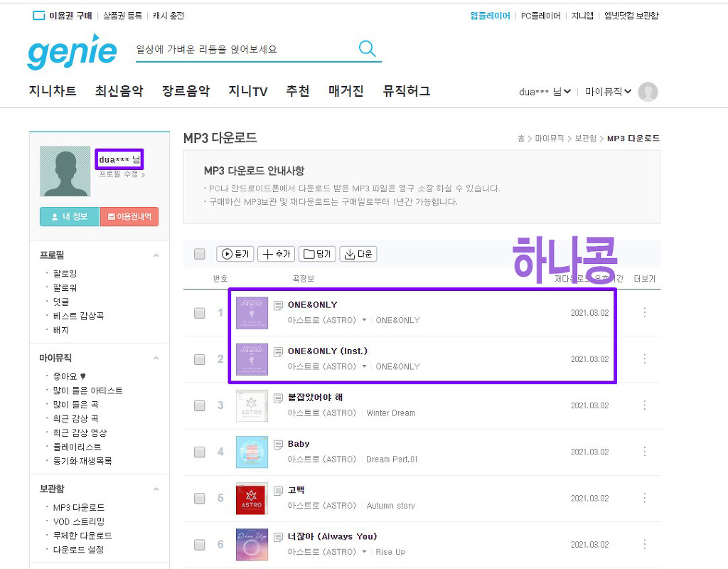Toggle the select-all checkbox

(x=200, y=254)
